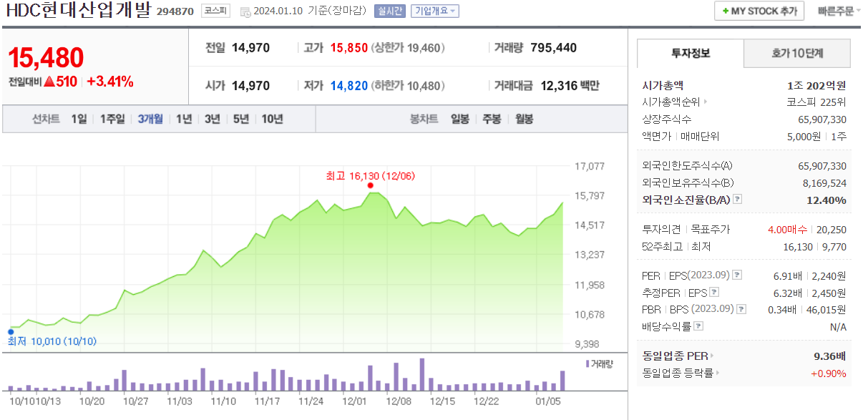Switch to the 호가10단계 tab
The height and width of the screenshot is (420, 868).
[797, 54]
